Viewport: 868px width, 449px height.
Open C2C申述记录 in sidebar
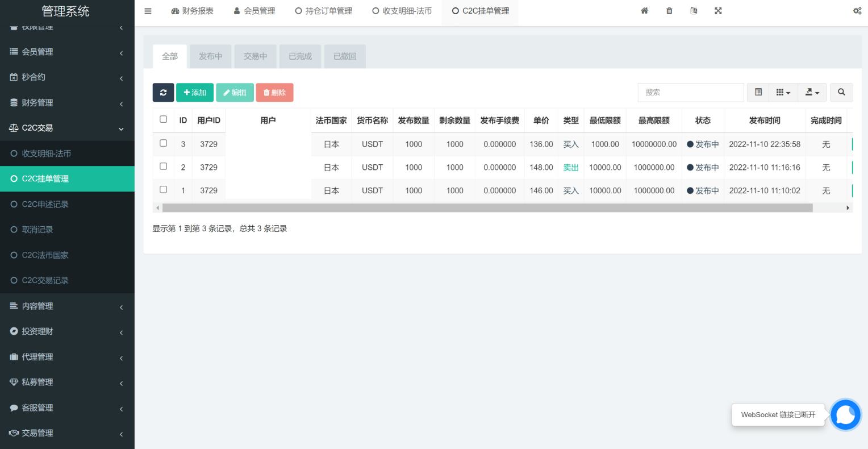[x=67, y=204]
